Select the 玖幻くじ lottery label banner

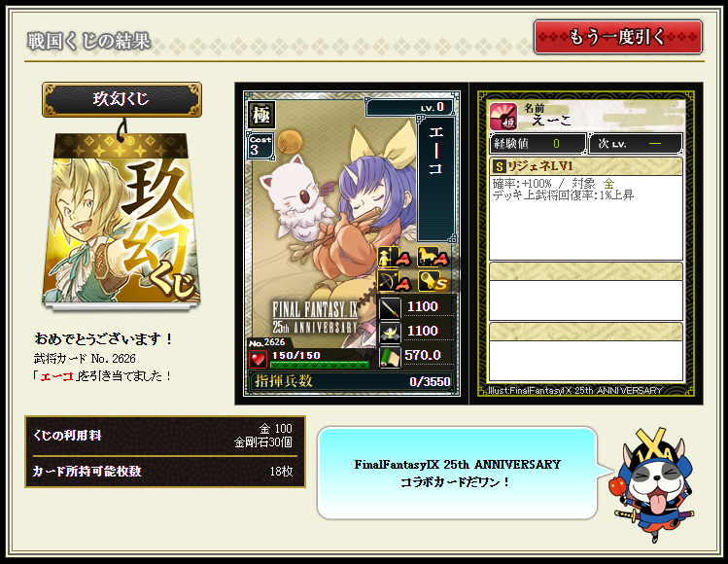pyautogui.click(x=121, y=99)
